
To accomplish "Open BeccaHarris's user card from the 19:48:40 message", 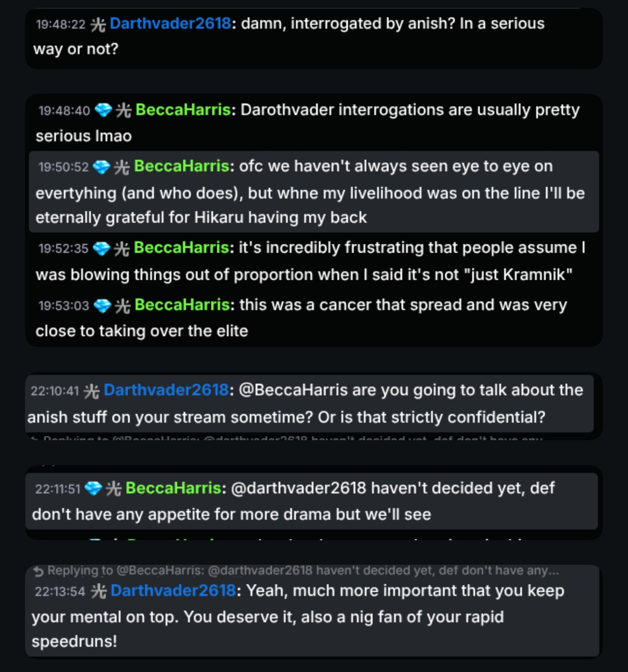I will 183,110.
